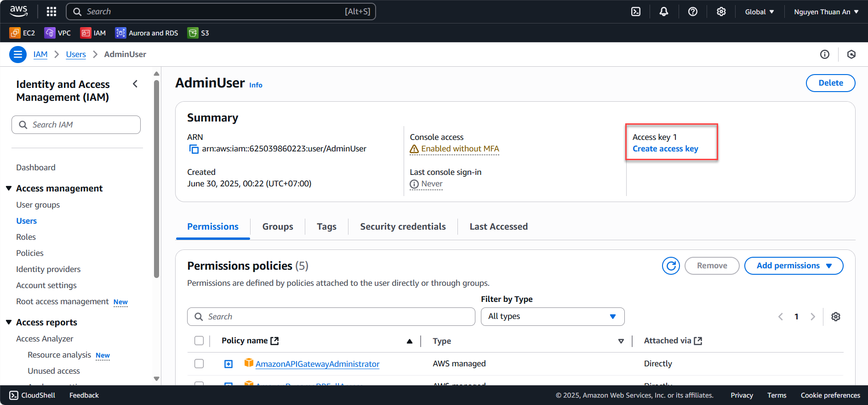The height and width of the screenshot is (405, 868).
Task: Open Policies in the sidebar
Action: click(x=30, y=253)
